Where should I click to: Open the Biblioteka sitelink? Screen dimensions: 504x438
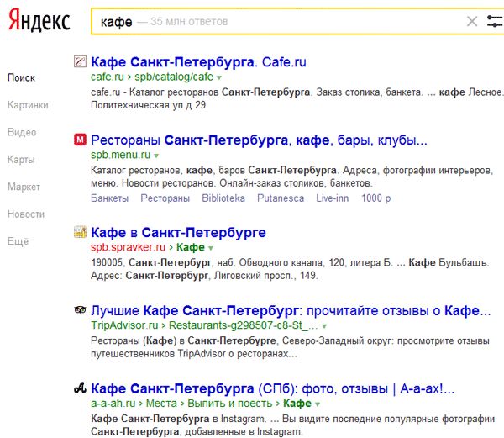coord(223,198)
